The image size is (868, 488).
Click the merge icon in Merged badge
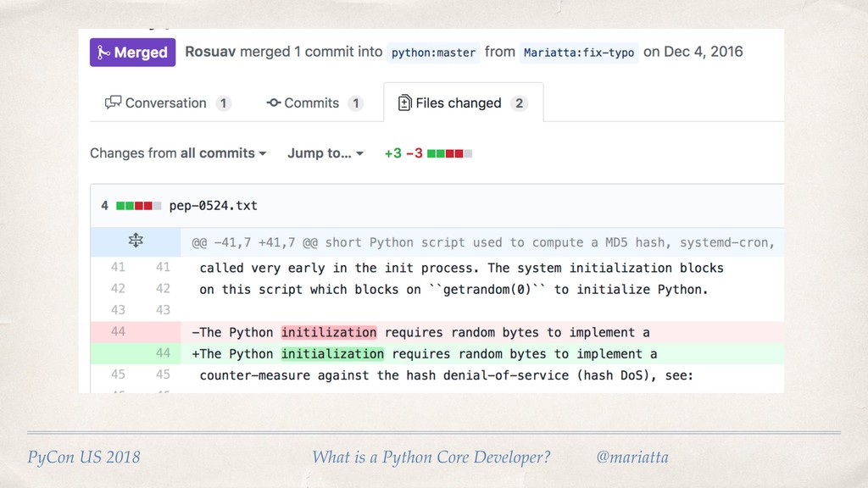pyautogui.click(x=103, y=53)
